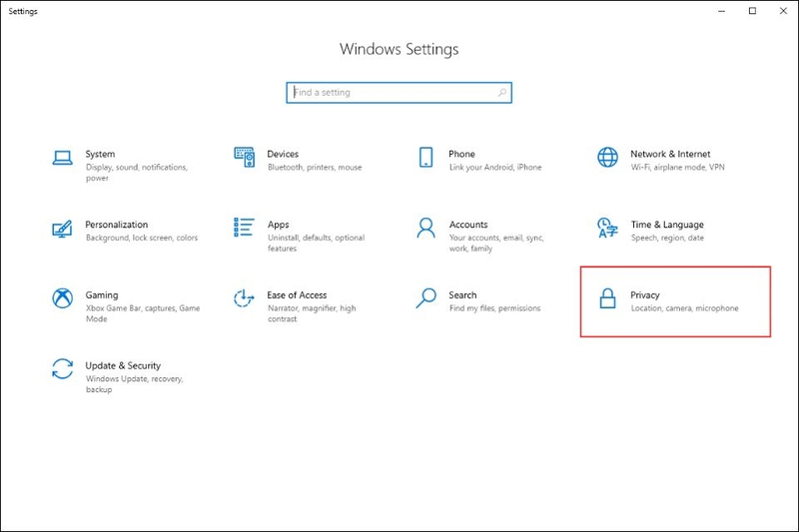
Task: Click 'Your accounts, email, sync, work, family' text
Action: [x=496, y=243]
